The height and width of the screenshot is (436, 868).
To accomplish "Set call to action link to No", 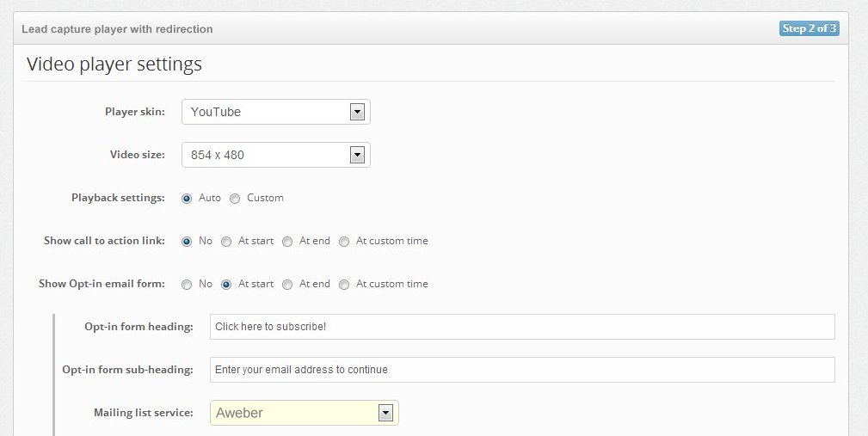I will [x=187, y=242].
